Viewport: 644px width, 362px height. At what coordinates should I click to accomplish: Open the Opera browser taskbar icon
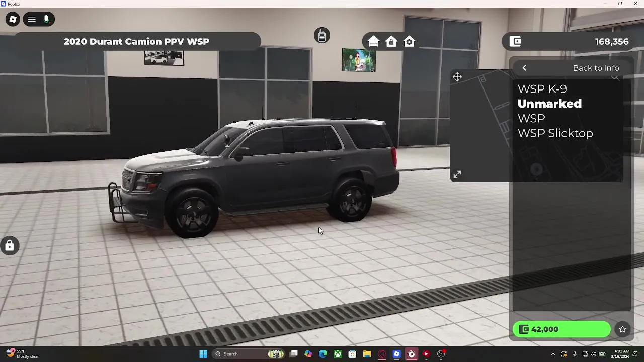click(382, 354)
